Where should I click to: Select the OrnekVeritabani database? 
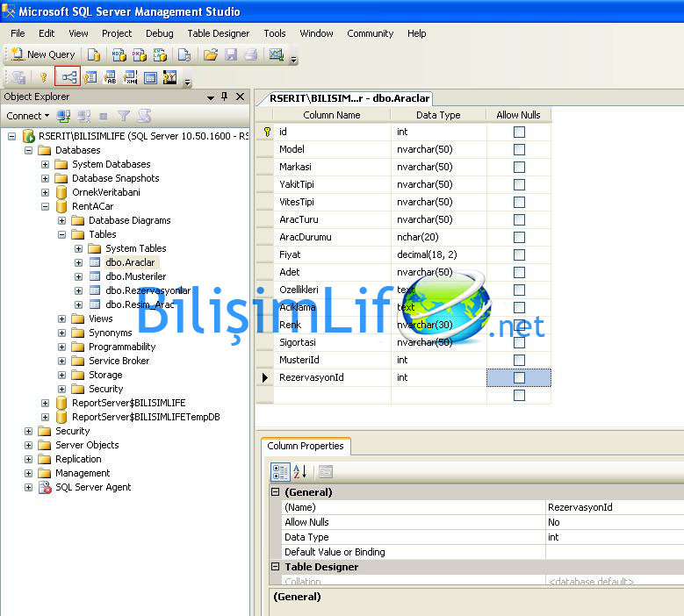[106, 192]
